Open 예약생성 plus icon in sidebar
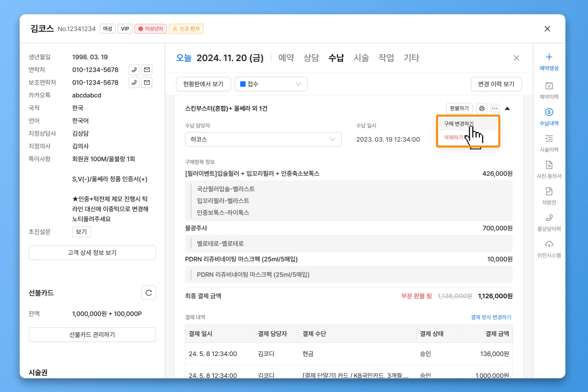Screen dimensions: 588x392 pos(549,57)
